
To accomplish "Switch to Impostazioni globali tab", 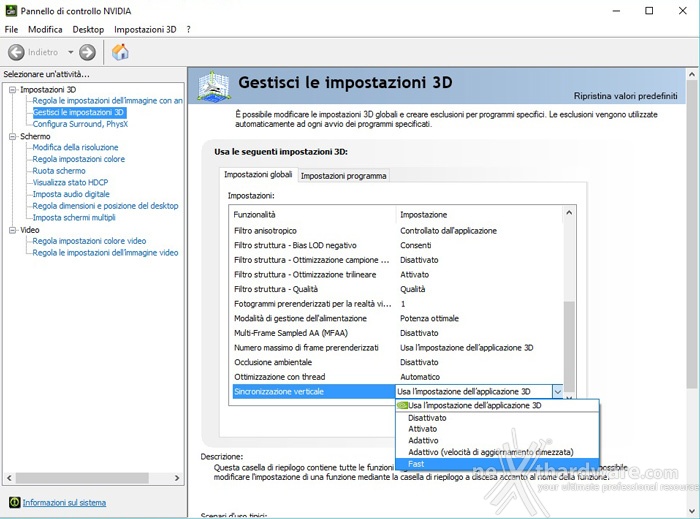I will point(258,174).
